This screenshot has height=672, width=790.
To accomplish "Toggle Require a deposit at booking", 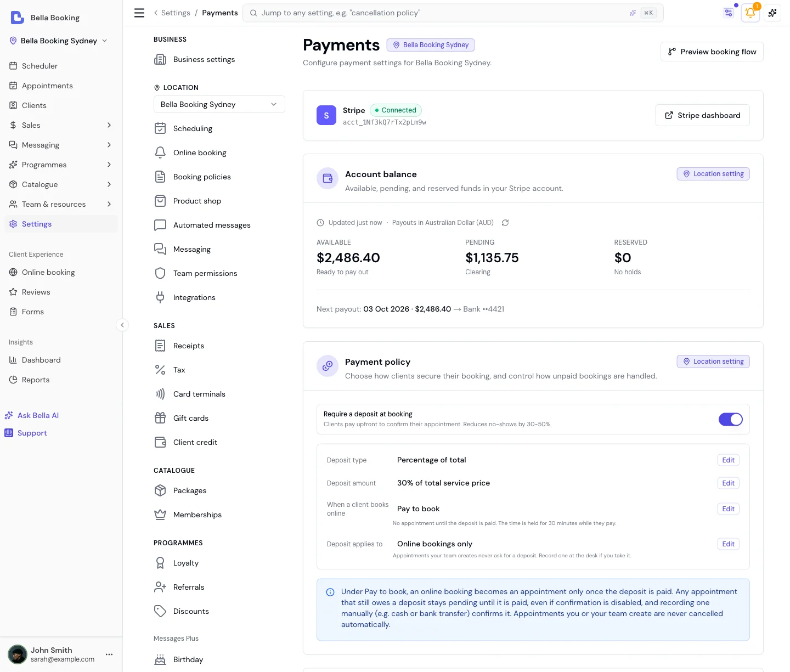I will [731, 420].
